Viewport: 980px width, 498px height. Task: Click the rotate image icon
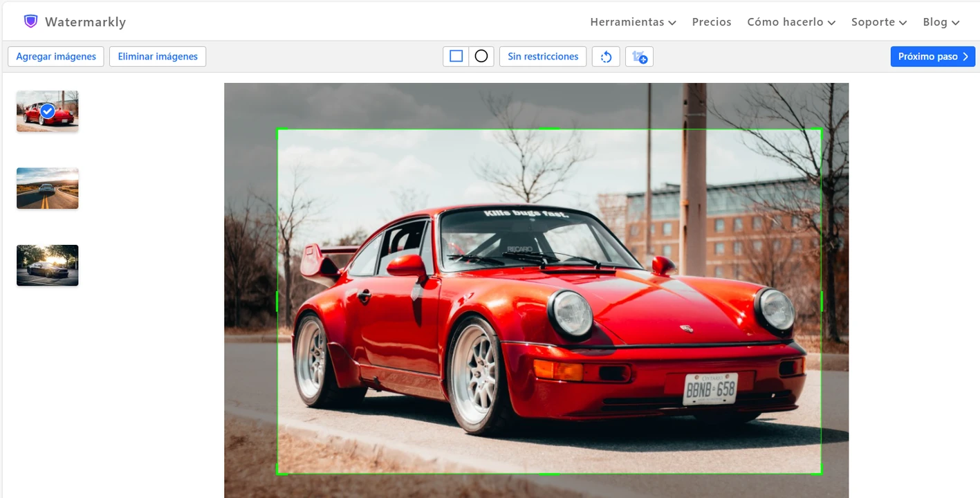[606, 57]
